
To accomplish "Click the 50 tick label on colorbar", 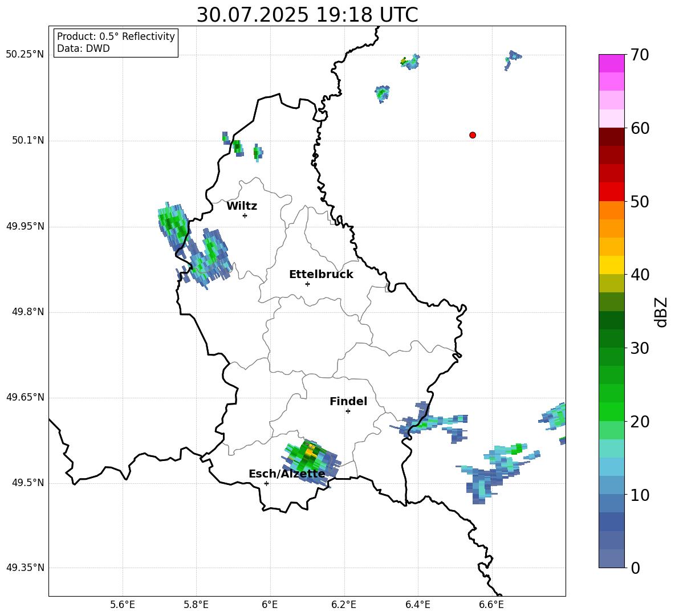I will click(640, 202).
